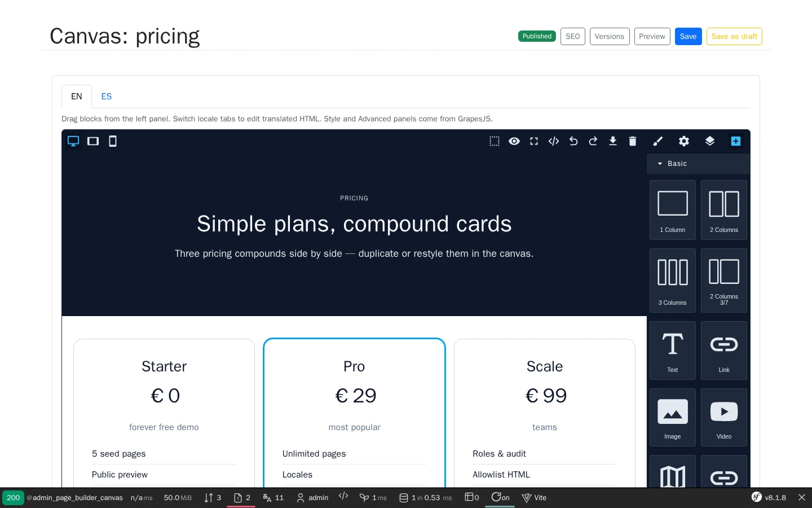Open the Versions page
812x508 pixels.
(610, 36)
